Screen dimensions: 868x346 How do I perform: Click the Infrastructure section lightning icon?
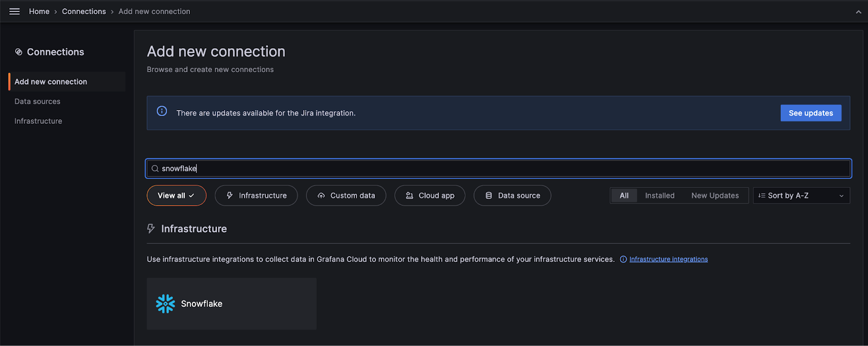coord(151,229)
